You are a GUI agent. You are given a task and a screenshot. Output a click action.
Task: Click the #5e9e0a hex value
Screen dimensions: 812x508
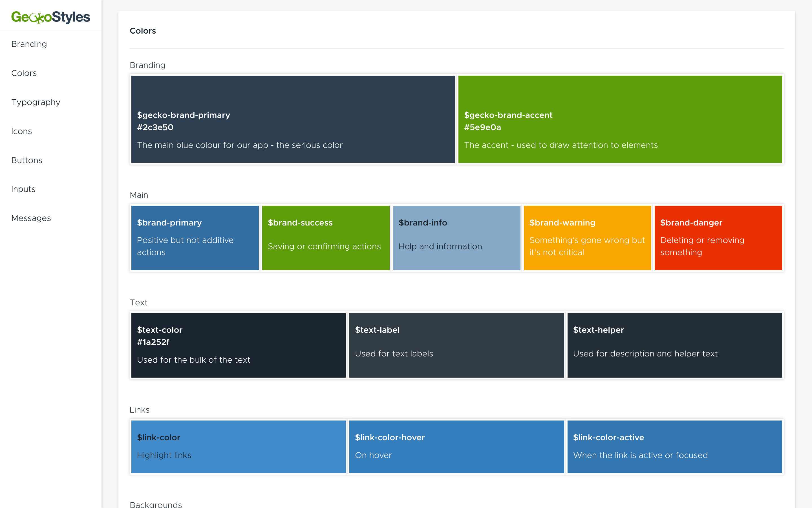coord(482,127)
